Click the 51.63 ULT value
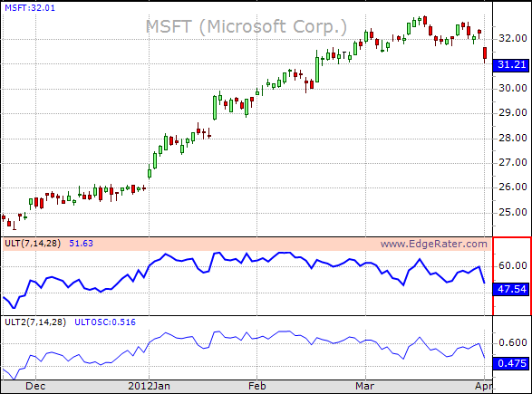The image size is (532, 394). pos(81,243)
